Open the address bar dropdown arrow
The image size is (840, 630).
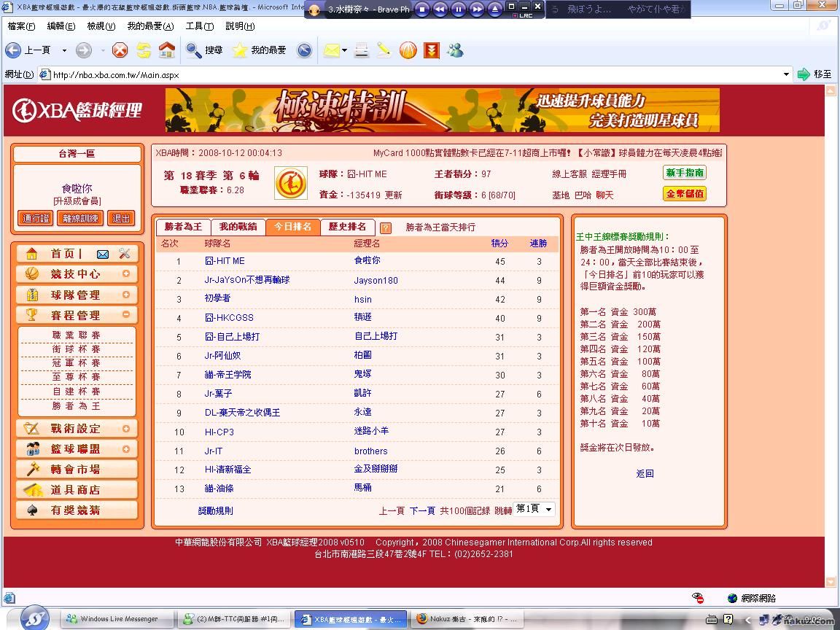point(786,74)
